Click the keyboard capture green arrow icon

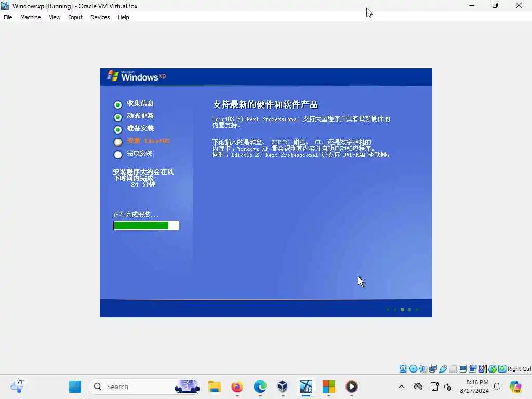pos(502,368)
